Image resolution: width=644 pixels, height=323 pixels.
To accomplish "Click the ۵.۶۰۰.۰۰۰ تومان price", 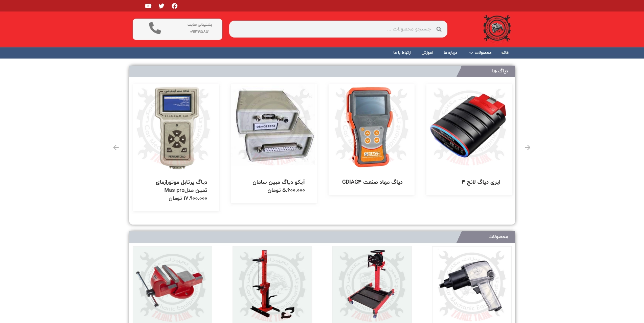I will click(x=286, y=190).
